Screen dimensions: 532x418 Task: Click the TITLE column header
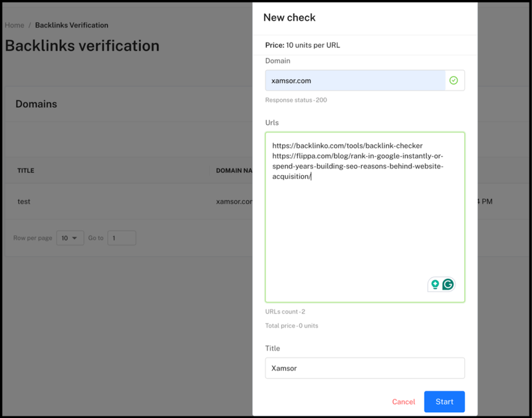pyautogui.click(x=26, y=170)
